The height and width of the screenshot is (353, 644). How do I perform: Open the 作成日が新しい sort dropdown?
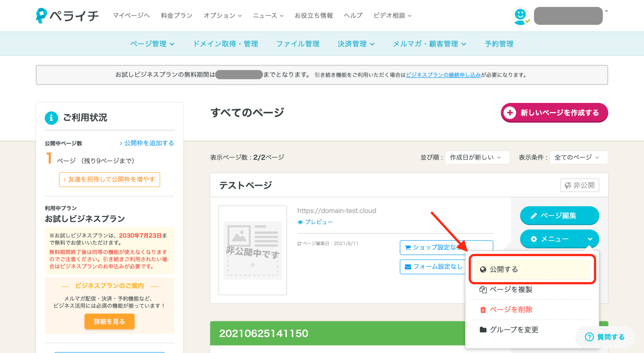(x=477, y=157)
